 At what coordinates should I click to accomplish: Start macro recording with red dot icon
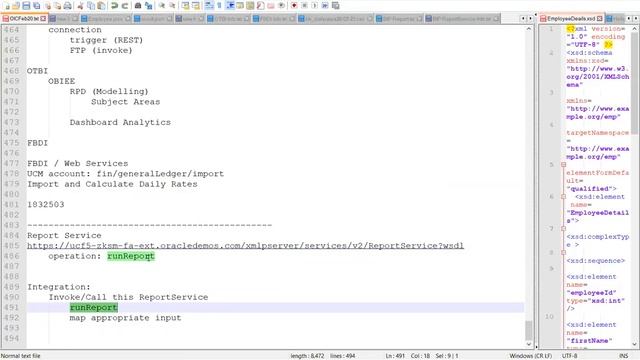click(294, 6)
